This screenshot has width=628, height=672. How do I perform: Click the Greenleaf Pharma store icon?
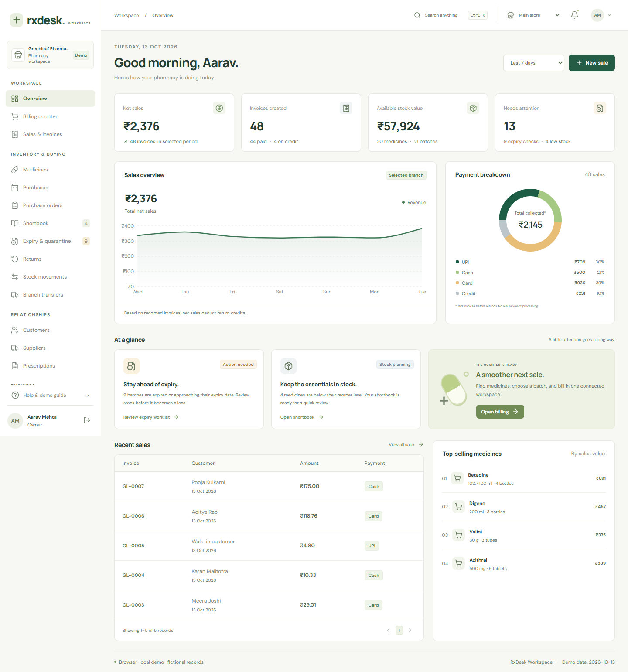point(18,55)
